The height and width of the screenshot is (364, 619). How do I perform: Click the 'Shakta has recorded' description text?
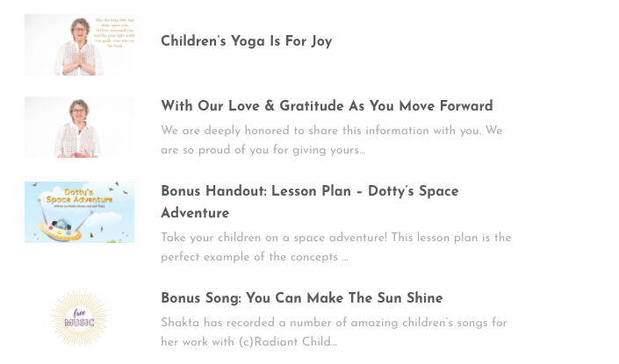pos(334,323)
